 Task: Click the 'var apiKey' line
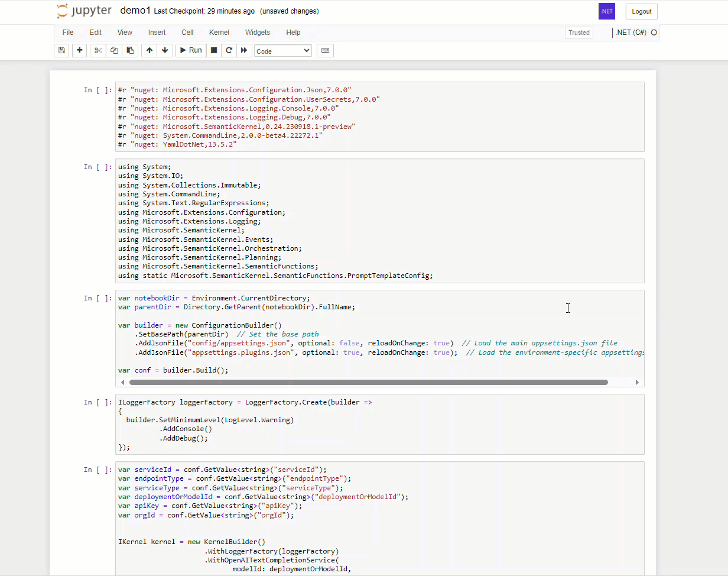[210, 506]
